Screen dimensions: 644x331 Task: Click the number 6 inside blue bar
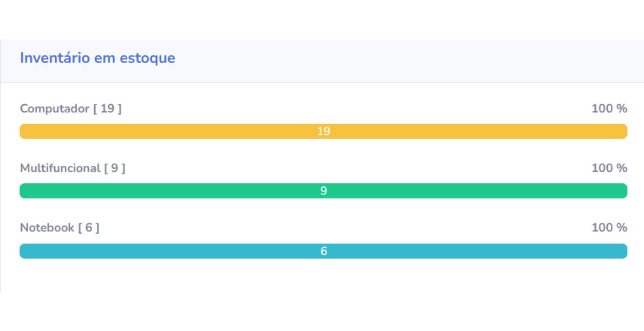click(323, 251)
